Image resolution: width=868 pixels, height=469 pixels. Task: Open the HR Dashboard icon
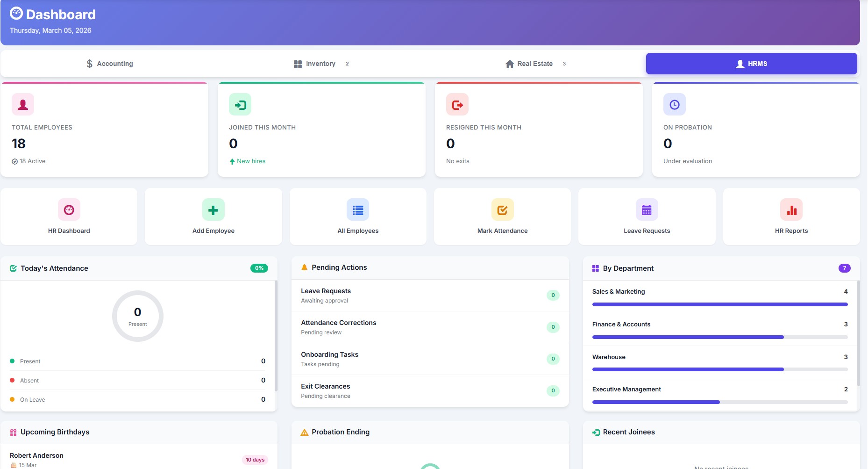pyautogui.click(x=69, y=210)
